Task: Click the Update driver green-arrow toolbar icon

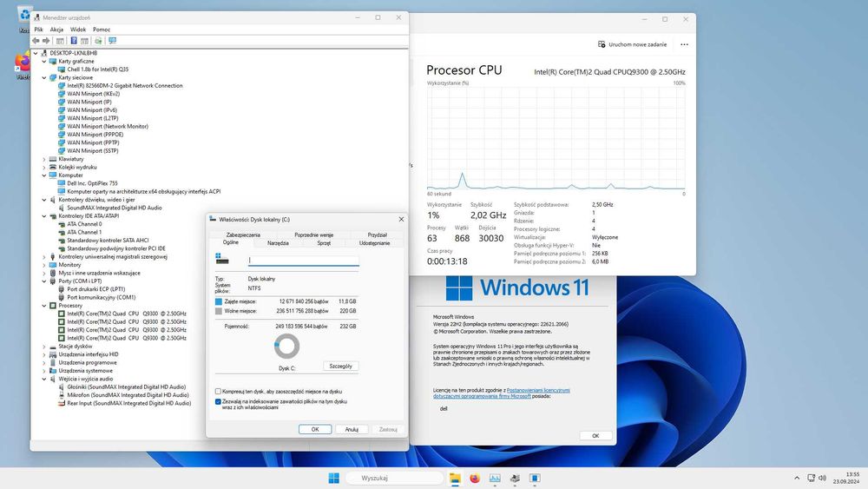Action: (98, 41)
